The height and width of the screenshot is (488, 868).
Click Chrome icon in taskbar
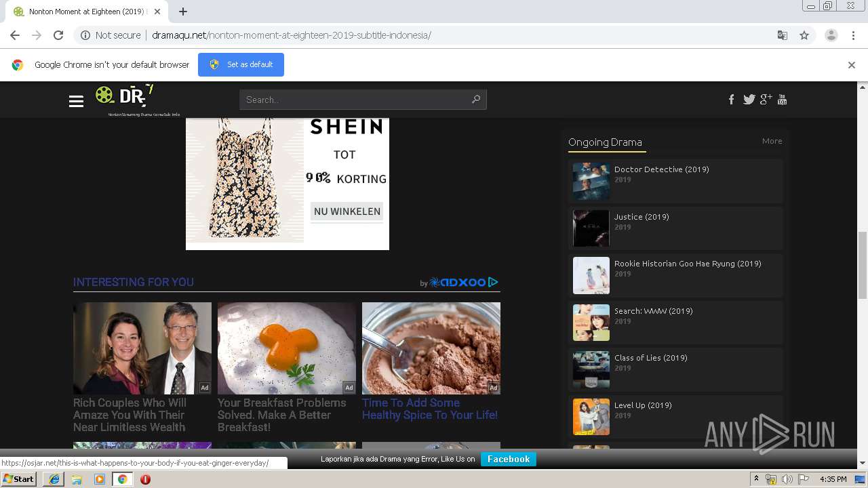point(122,479)
